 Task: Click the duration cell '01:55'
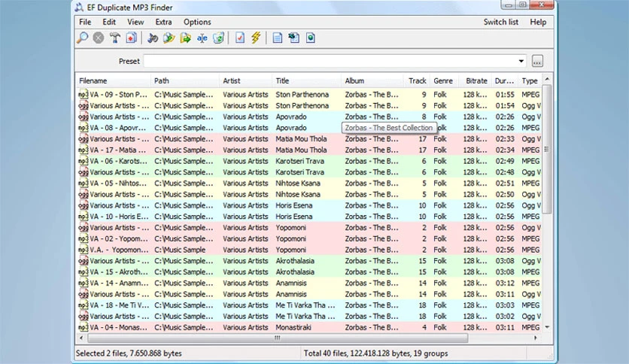(505, 95)
